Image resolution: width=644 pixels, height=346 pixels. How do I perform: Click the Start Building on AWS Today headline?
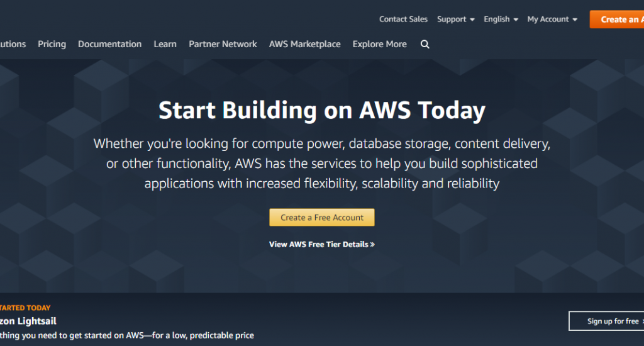click(x=322, y=110)
